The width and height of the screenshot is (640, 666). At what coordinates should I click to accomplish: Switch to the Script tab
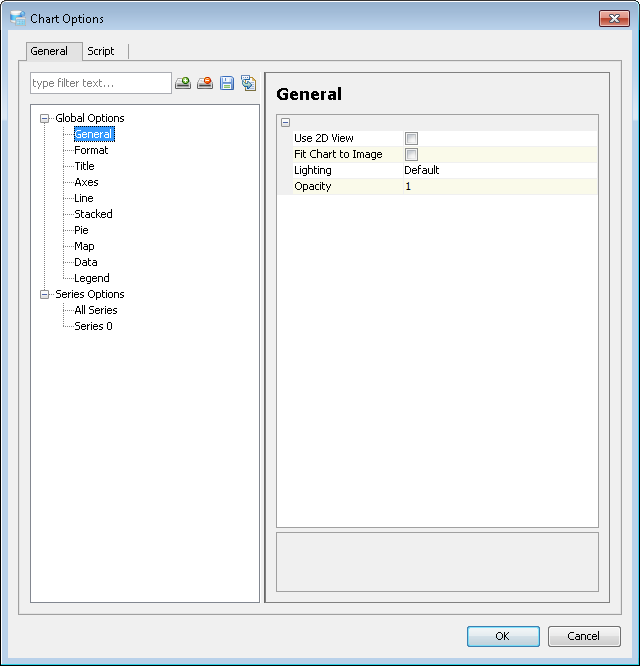pyautogui.click(x=101, y=51)
